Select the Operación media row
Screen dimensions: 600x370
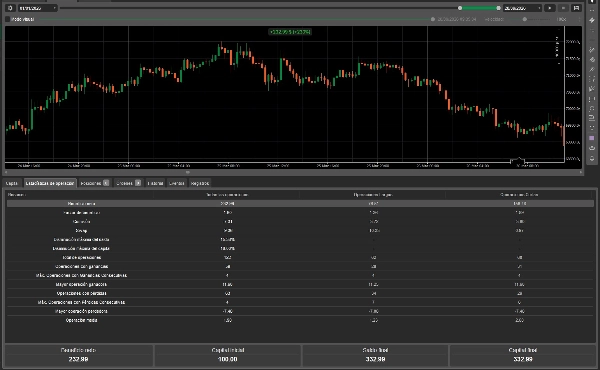[300, 320]
